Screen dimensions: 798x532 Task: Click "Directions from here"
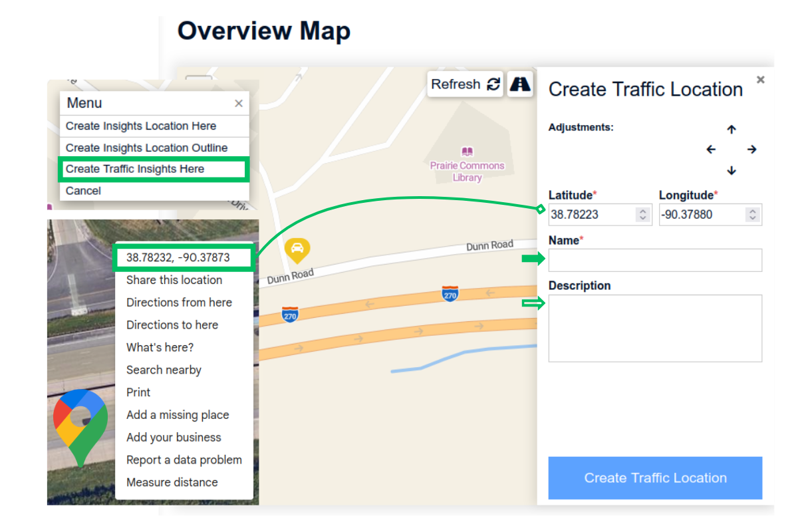179,302
